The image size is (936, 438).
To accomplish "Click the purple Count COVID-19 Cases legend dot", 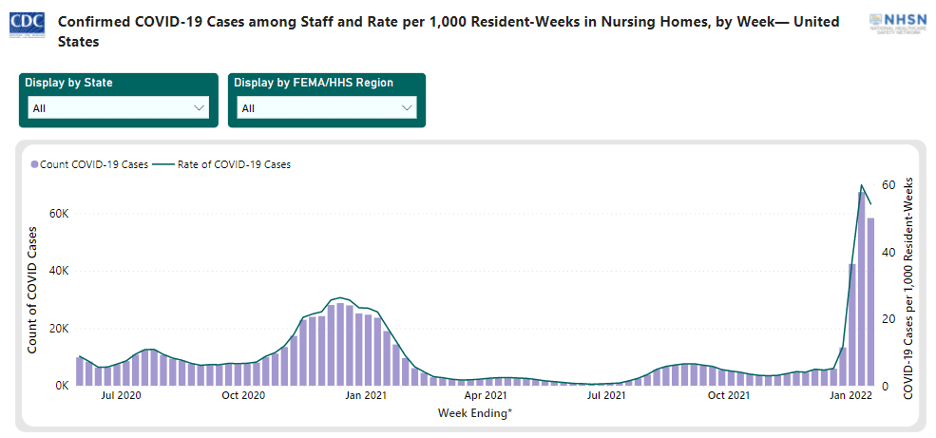I will 34,164.
